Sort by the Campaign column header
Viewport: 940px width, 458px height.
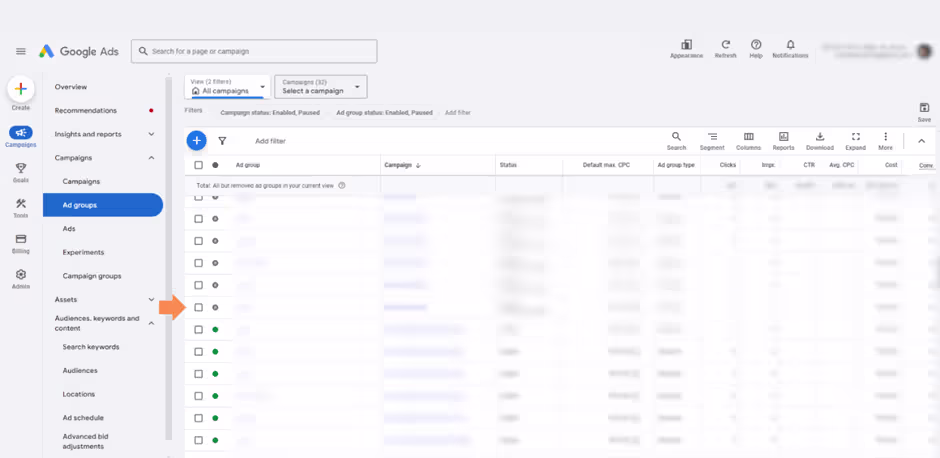(402, 165)
